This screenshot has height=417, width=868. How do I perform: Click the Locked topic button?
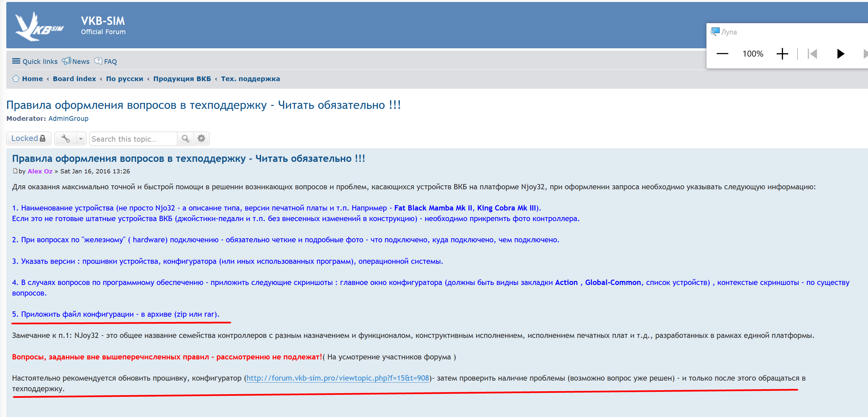click(28, 138)
